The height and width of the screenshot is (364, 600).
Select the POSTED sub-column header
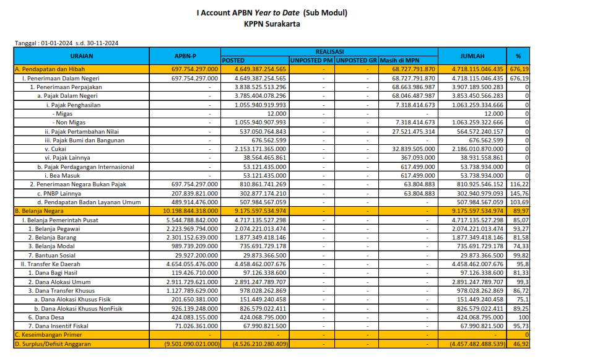[233, 61]
